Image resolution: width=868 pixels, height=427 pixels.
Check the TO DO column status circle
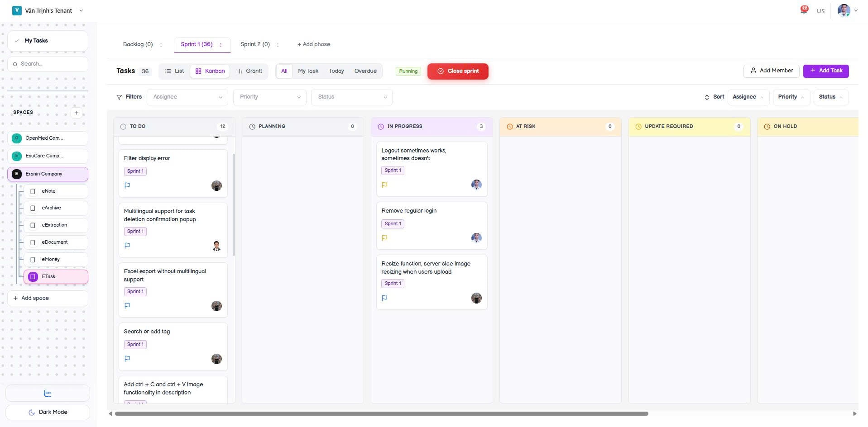(122, 127)
